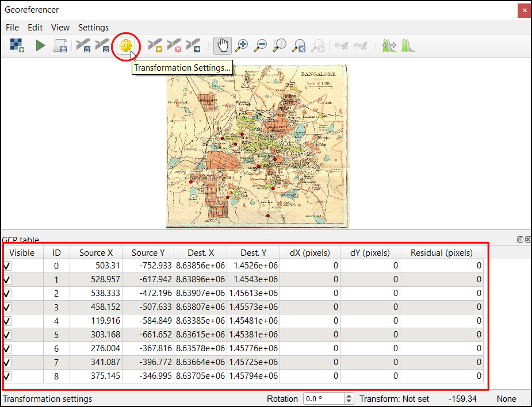The width and height of the screenshot is (532, 407).
Task: Toggle Visible checkbox for GCP ID 5
Action: 7,335
